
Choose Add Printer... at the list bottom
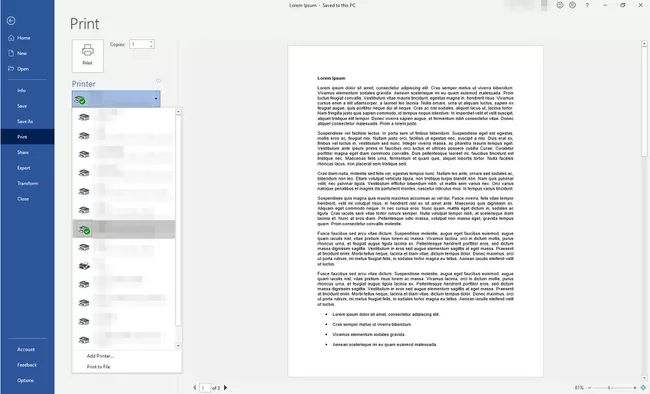tap(100, 356)
